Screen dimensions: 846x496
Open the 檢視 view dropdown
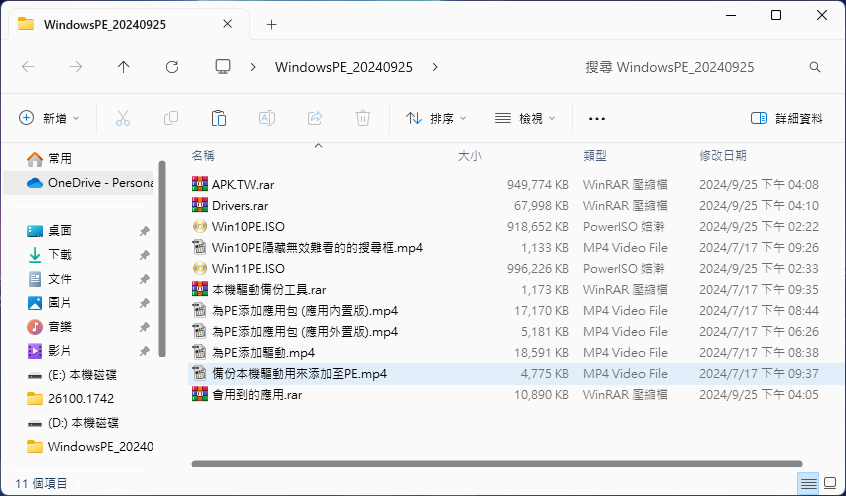(x=525, y=118)
